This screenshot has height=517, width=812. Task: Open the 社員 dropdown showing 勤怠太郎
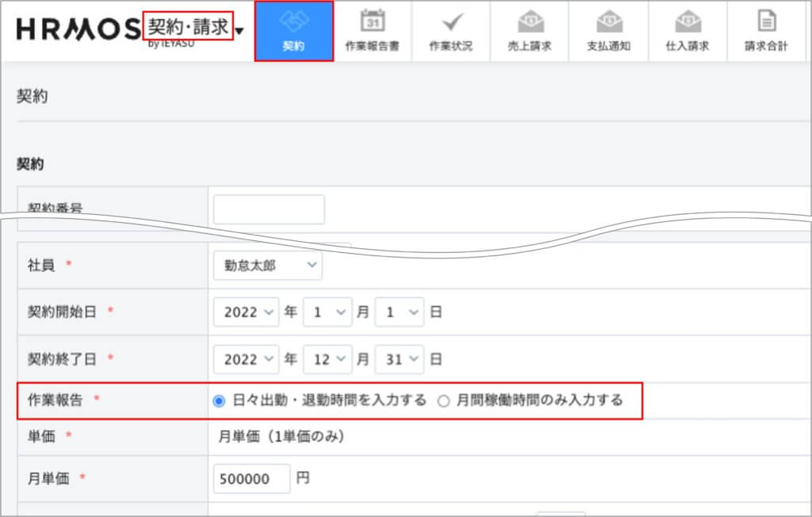click(267, 266)
